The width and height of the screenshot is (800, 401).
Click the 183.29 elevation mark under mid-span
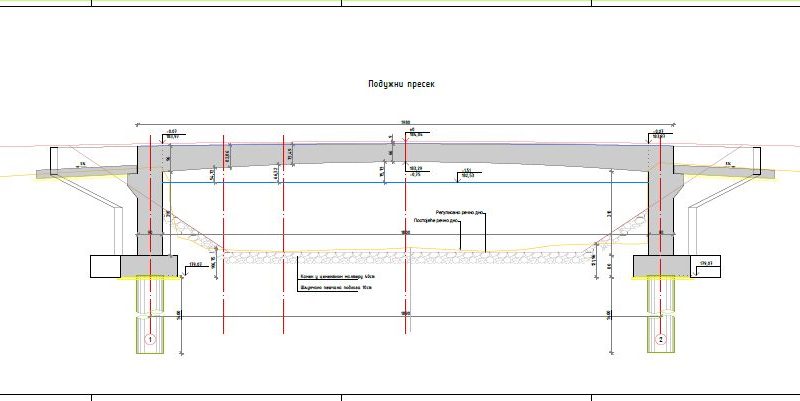[x=416, y=168]
